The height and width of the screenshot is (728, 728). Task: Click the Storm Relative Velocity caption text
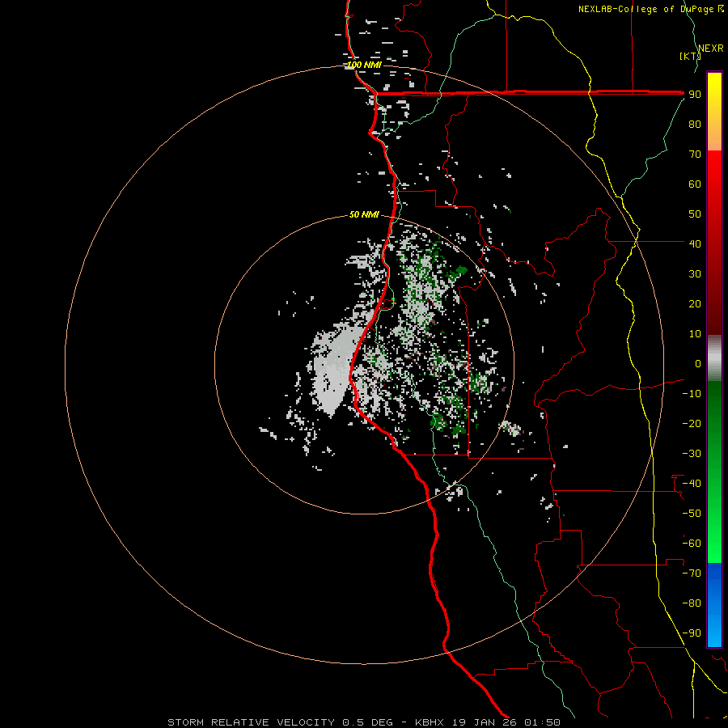(x=364, y=722)
